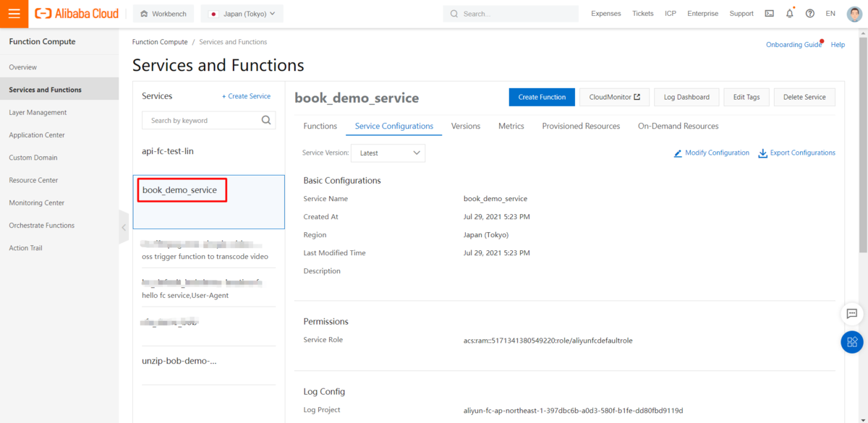Open the blue floating tools widget
868x423 pixels.
[852, 342]
